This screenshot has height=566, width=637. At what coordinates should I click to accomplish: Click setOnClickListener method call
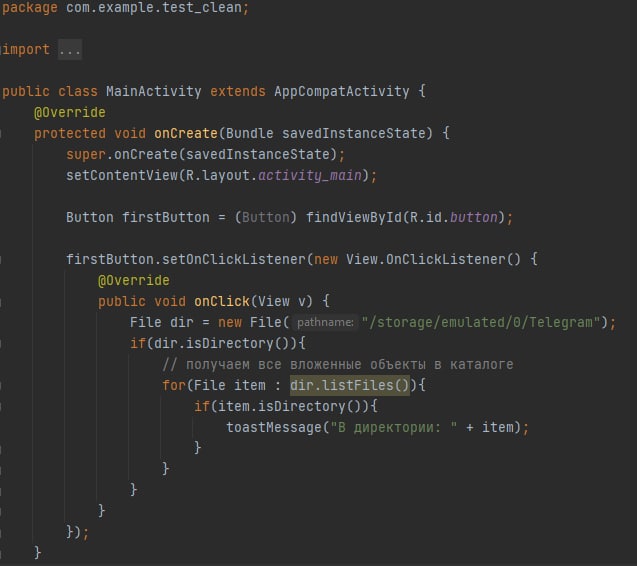pos(234,259)
